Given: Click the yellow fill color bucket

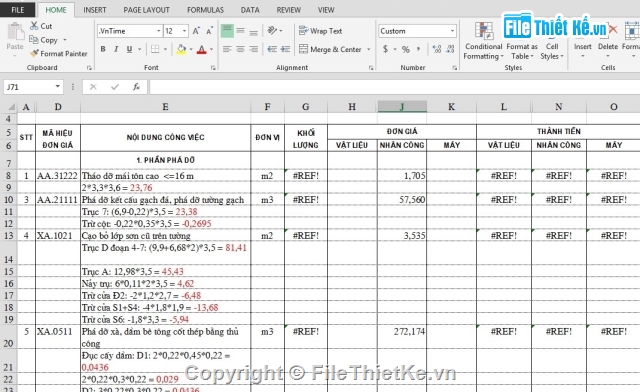Looking at the screenshot, I should pyautogui.click(x=181, y=49).
